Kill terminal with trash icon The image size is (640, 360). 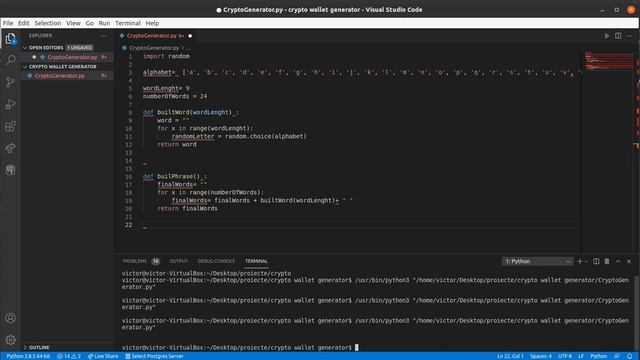(607, 261)
